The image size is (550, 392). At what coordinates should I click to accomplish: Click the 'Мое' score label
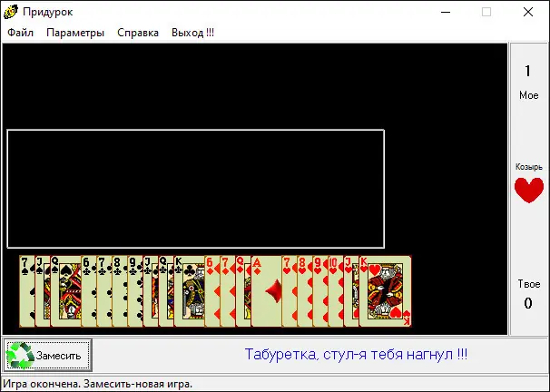(529, 95)
